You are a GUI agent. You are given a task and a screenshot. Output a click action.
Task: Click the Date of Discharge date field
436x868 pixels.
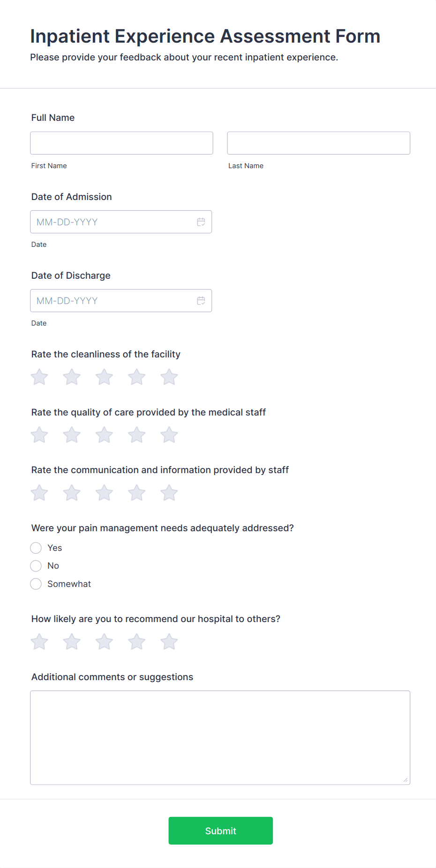click(x=113, y=300)
